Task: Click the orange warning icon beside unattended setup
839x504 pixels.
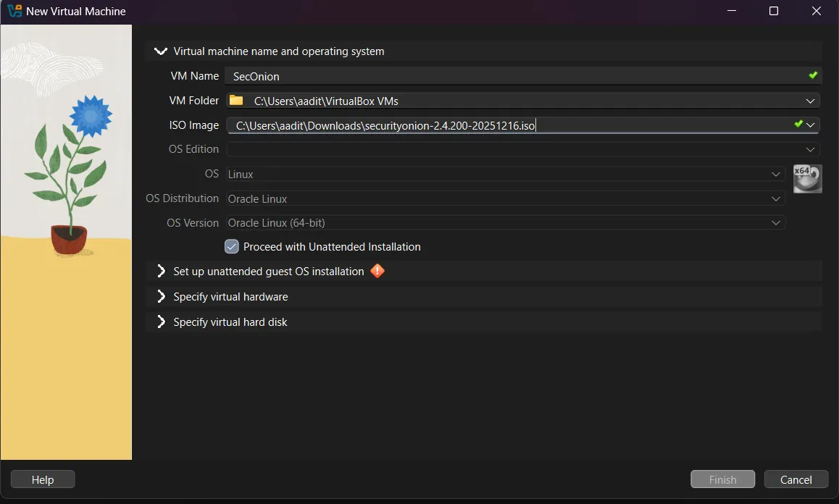Action: click(x=377, y=272)
